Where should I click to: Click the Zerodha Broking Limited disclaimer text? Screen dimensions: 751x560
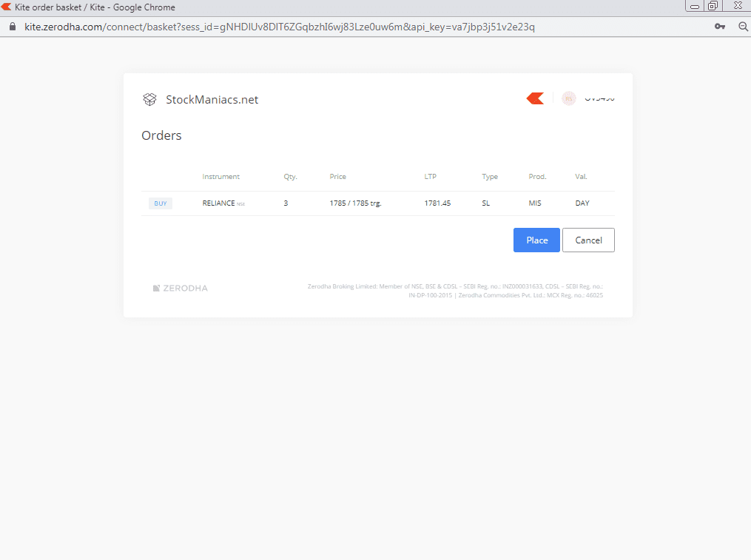pos(455,291)
